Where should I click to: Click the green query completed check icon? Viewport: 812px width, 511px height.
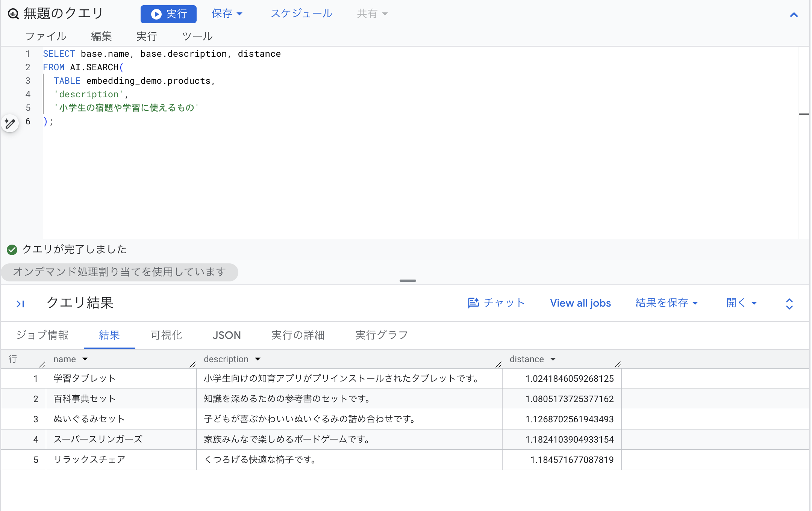(12, 249)
